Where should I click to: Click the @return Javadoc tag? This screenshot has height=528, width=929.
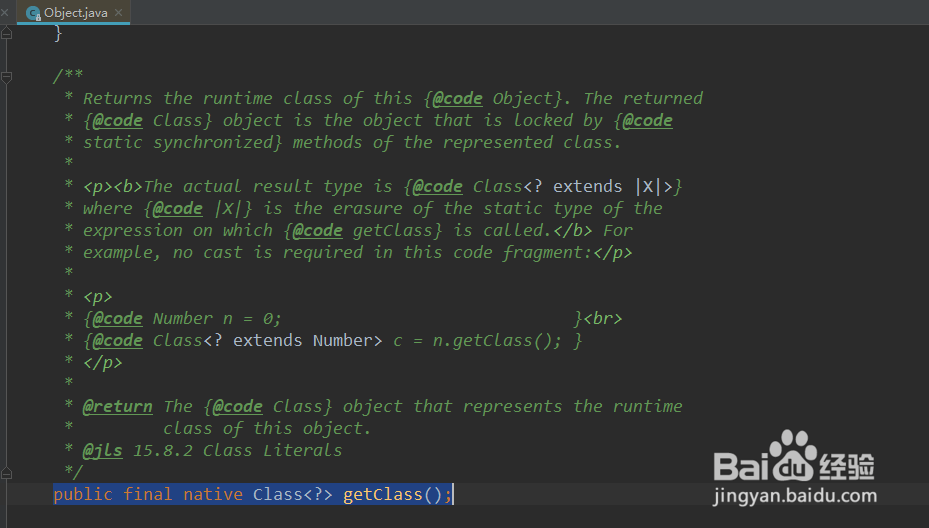[x=117, y=407]
